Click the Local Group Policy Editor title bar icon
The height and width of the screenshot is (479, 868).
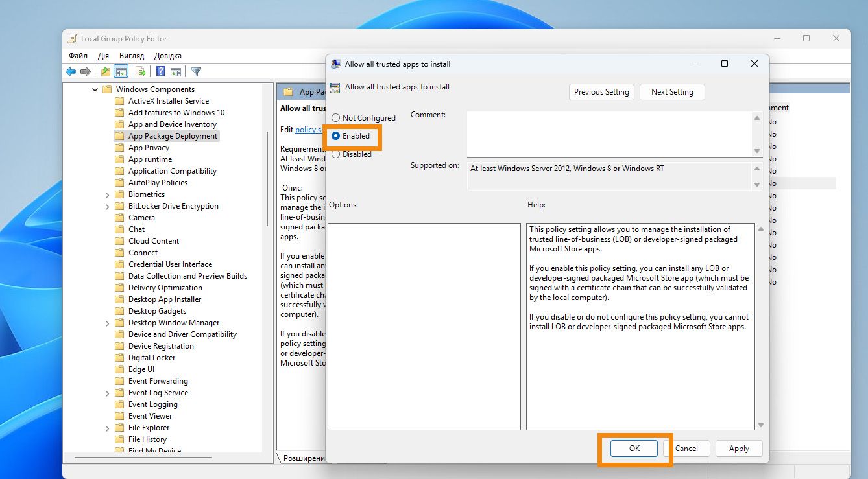tap(73, 39)
